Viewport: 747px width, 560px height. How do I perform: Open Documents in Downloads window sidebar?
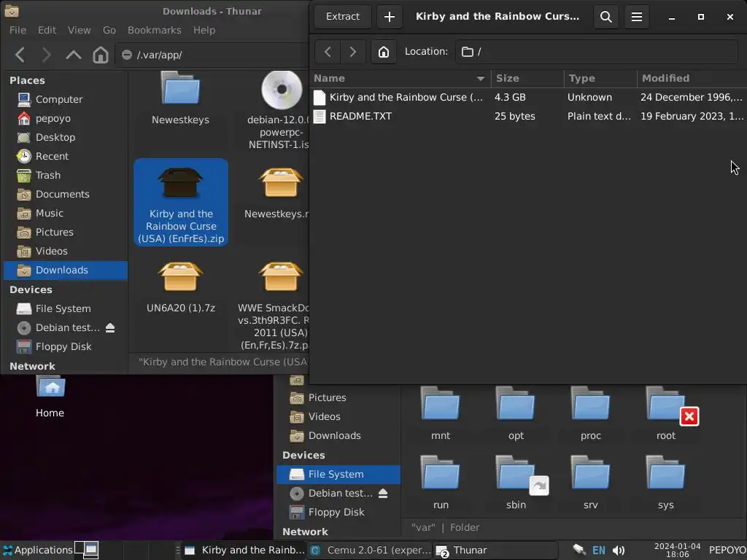tap(66, 194)
